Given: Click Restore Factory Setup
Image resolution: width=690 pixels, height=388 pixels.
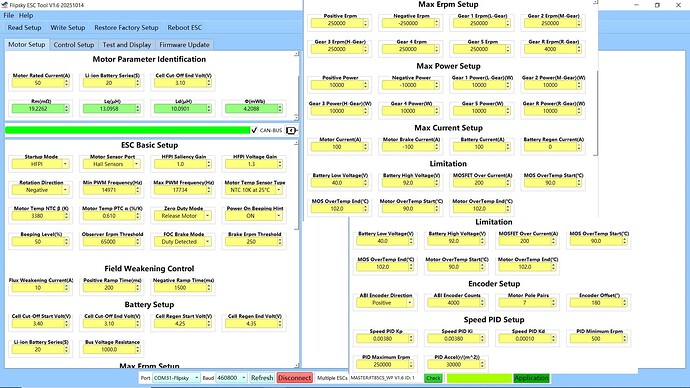Looking at the screenshot, I should pyautogui.click(x=126, y=27).
